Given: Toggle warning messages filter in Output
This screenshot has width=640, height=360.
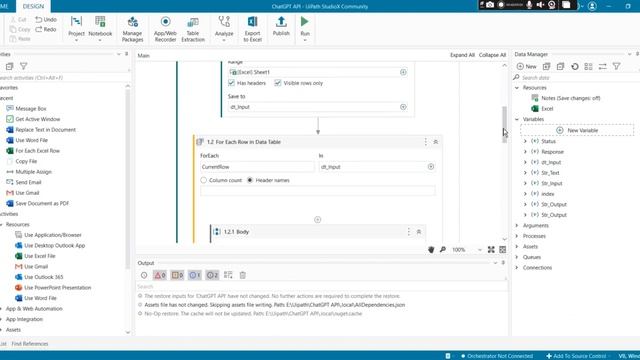Looking at the screenshot, I should pyautogui.click(x=177, y=275).
